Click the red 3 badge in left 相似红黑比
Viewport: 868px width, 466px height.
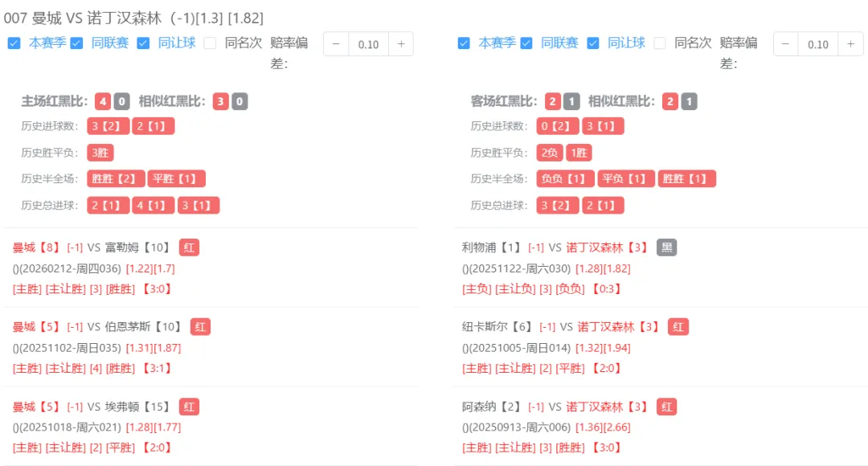220,101
